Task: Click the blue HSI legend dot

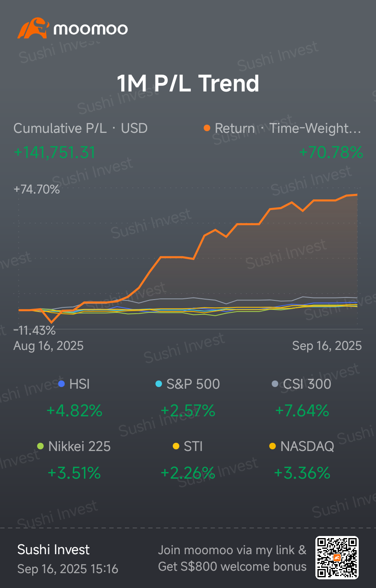Action: (62, 384)
